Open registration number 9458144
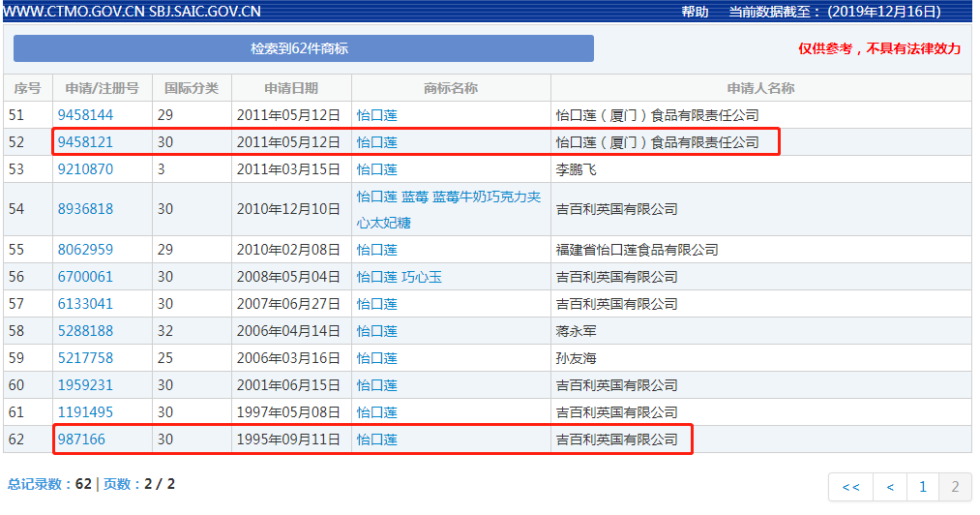This screenshot has width=980, height=515. 86,115
